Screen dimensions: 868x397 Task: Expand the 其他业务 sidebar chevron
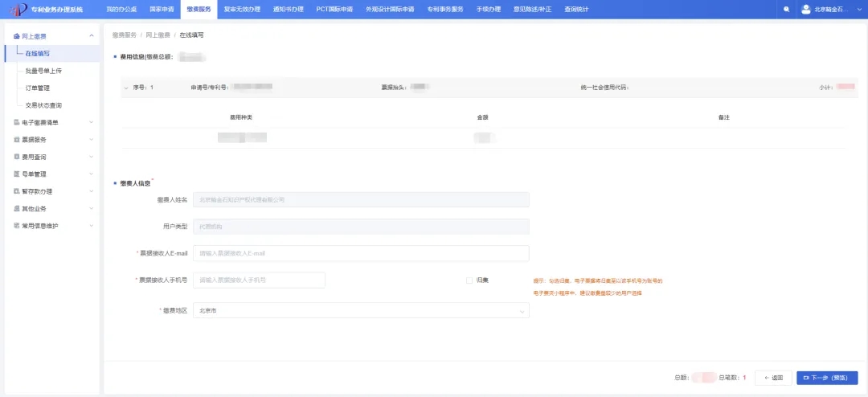pyautogui.click(x=92, y=209)
